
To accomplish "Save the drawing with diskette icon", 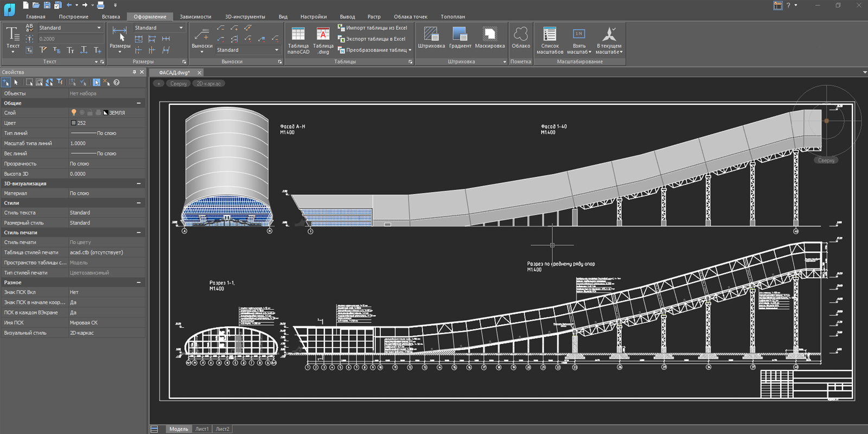I will coord(47,5).
